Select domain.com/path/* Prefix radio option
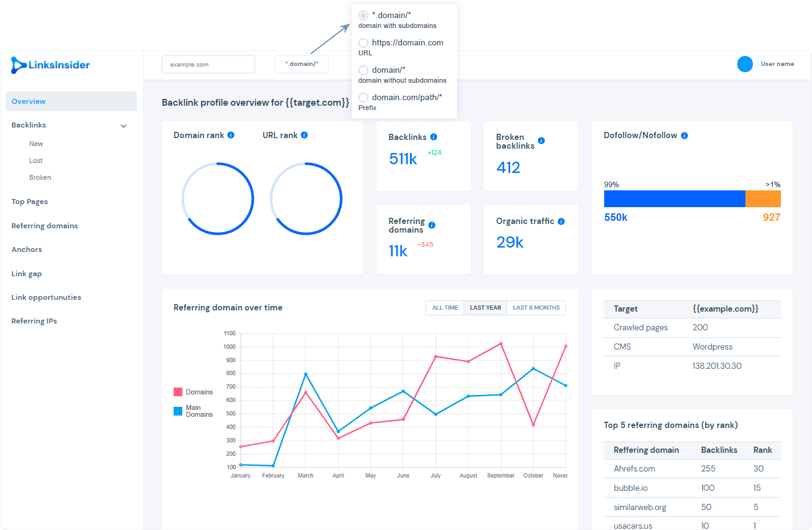The image size is (812, 530). 363,98
